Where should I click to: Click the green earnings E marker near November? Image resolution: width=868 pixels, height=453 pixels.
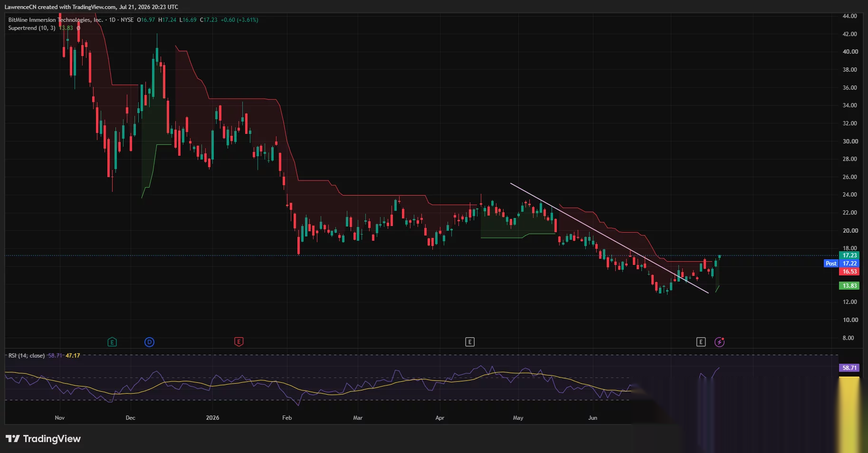coord(112,342)
